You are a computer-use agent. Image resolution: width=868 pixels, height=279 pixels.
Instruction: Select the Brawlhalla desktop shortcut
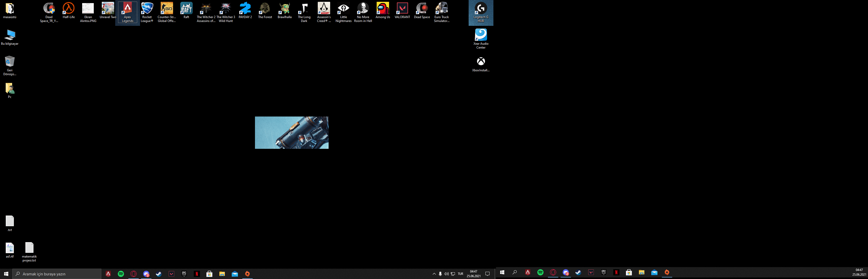(285, 9)
